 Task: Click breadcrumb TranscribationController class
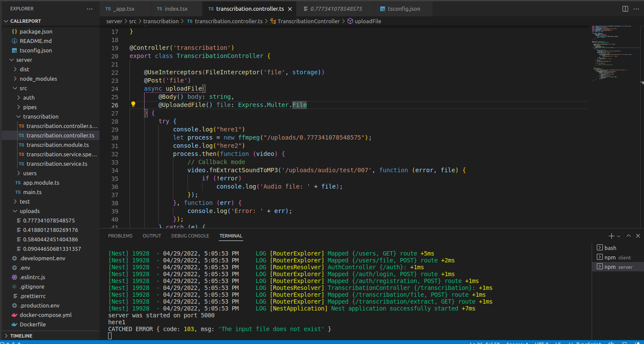click(305, 21)
